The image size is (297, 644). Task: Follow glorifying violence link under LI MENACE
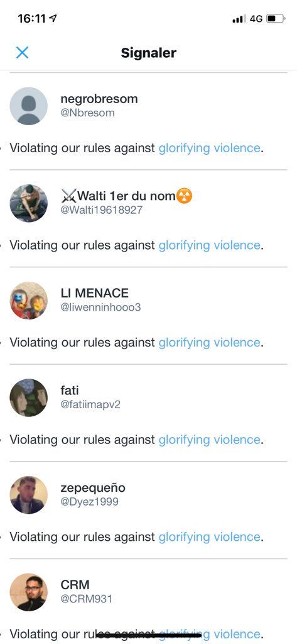(x=209, y=343)
